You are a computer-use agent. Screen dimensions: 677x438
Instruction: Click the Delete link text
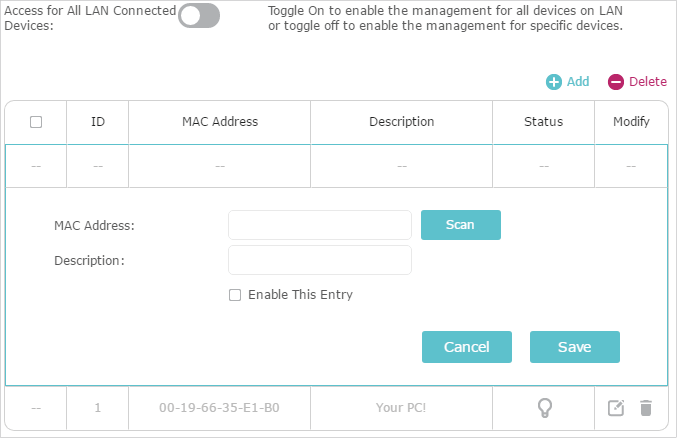[648, 82]
